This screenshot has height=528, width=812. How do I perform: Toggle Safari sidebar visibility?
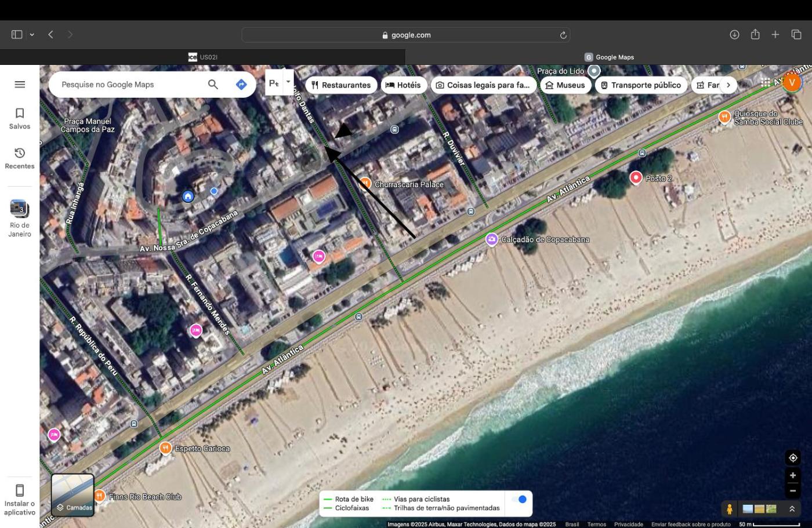(17, 35)
